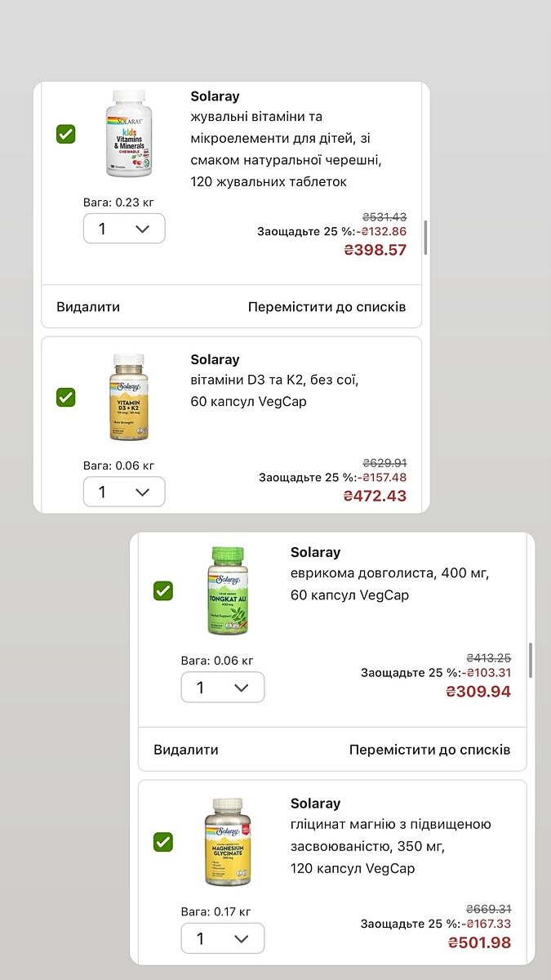
Task: Open Tongkat Ali bottle image
Action: click(x=226, y=590)
